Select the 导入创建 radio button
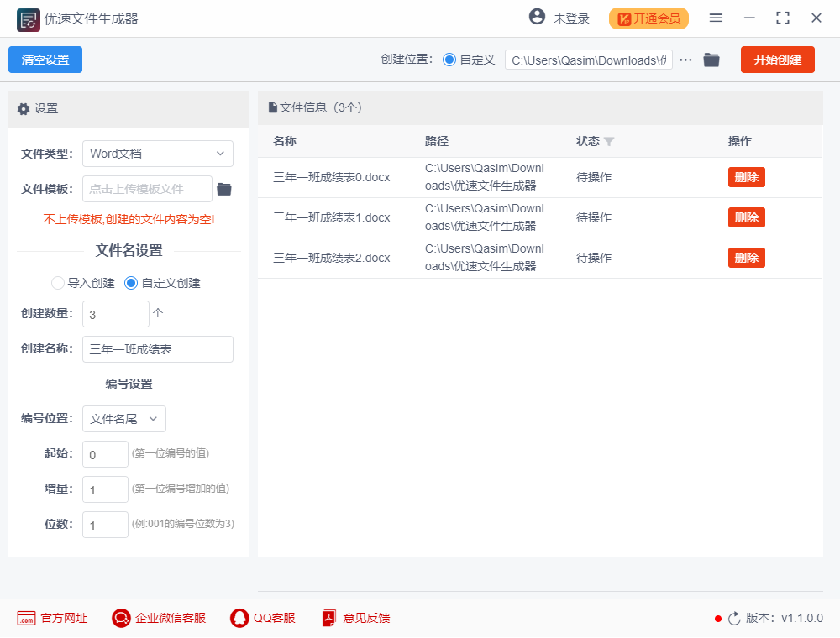 point(57,283)
